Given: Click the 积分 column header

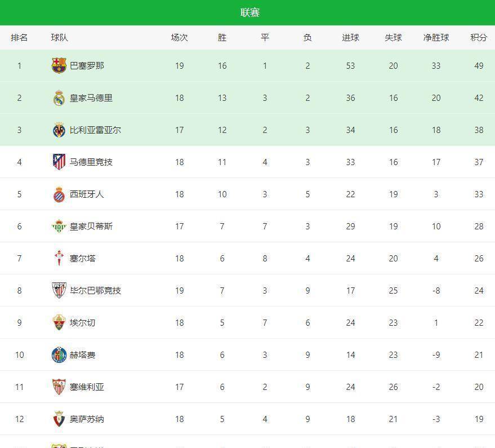Looking at the screenshot, I should click(x=479, y=38).
